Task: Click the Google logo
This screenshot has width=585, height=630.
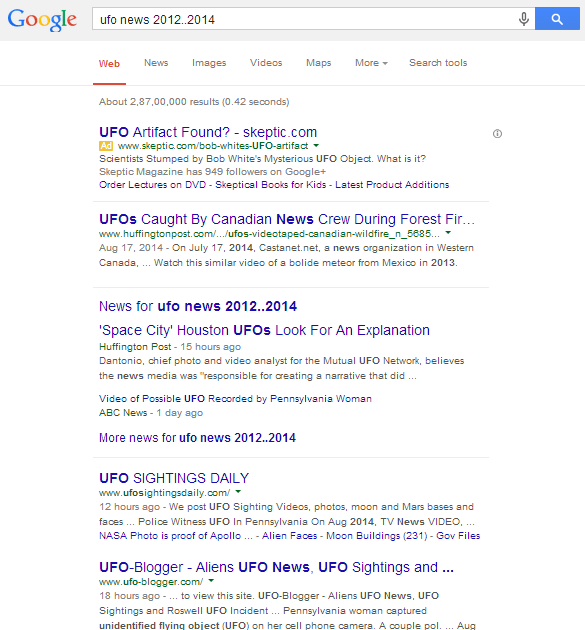Action: pyautogui.click(x=42, y=19)
